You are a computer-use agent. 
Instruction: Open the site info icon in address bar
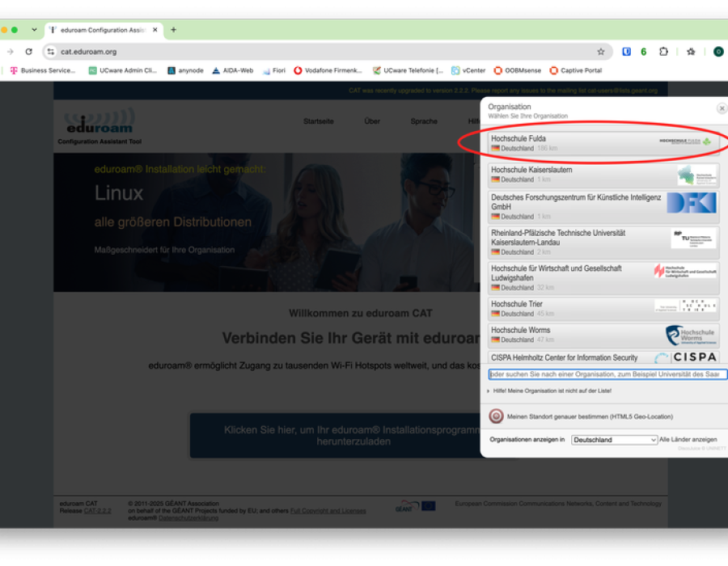(x=51, y=52)
